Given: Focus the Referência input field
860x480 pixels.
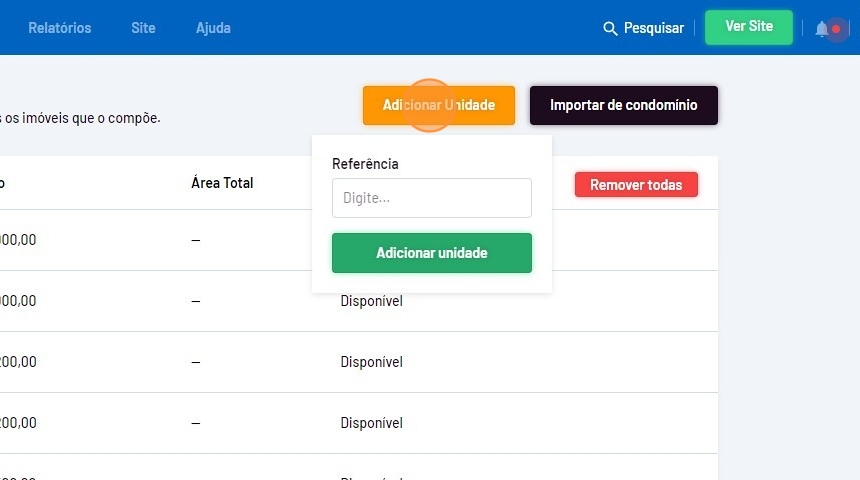Looking at the screenshot, I should 431,198.
